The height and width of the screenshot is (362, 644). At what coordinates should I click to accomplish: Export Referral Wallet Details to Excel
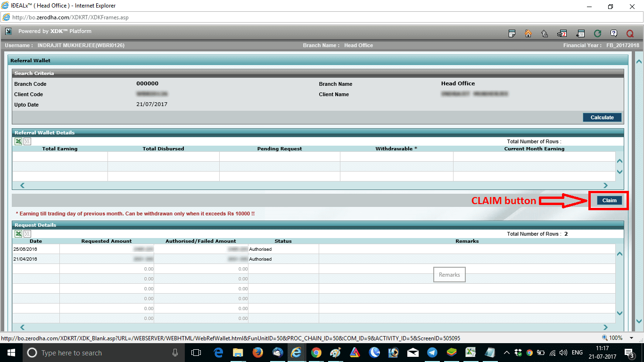click(18, 141)
